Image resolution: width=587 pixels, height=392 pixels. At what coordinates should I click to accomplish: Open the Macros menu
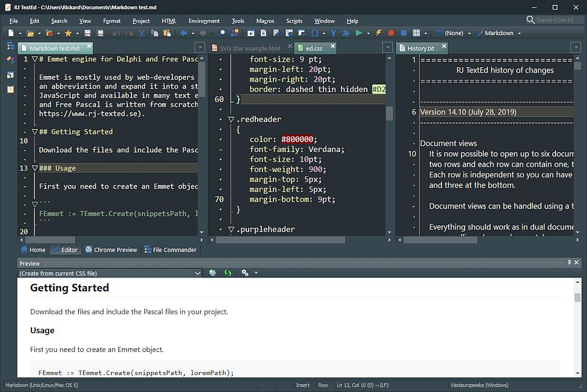265,21
